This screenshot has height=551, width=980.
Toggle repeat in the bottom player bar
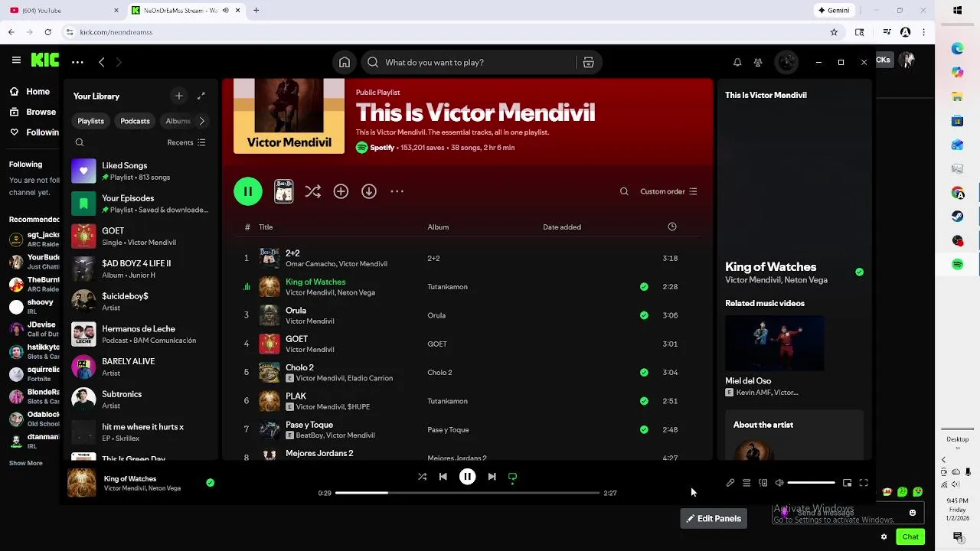pyautogui.click(x=512, y=477)
